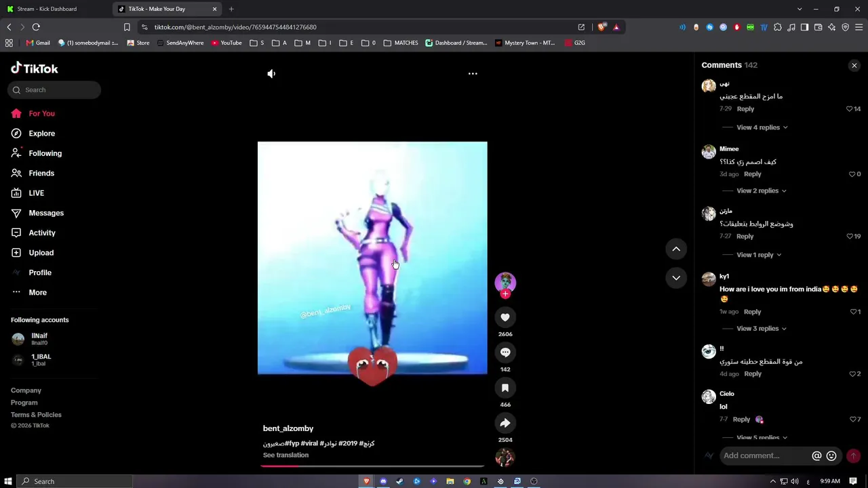Follow bent_alzomby with the red plus badge

(x=505, y=294)
